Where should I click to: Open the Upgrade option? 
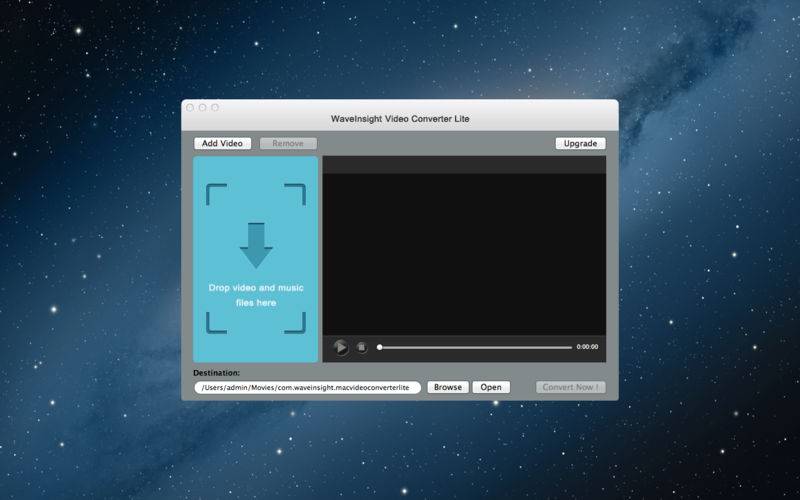[x=580, y=143]
